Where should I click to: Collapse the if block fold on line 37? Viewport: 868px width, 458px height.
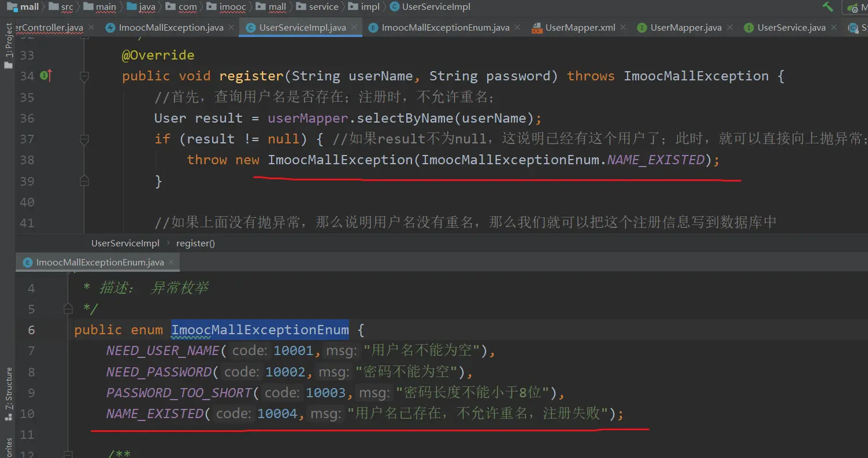point(84,139)
